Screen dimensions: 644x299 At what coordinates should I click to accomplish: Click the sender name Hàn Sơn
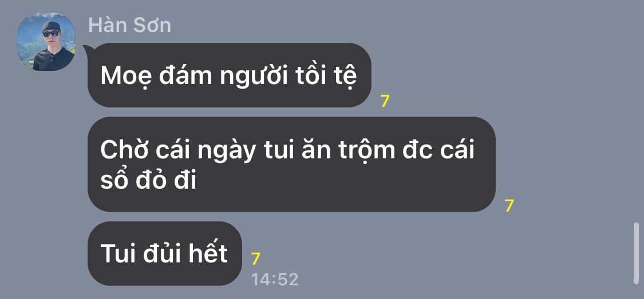(130, 25)
